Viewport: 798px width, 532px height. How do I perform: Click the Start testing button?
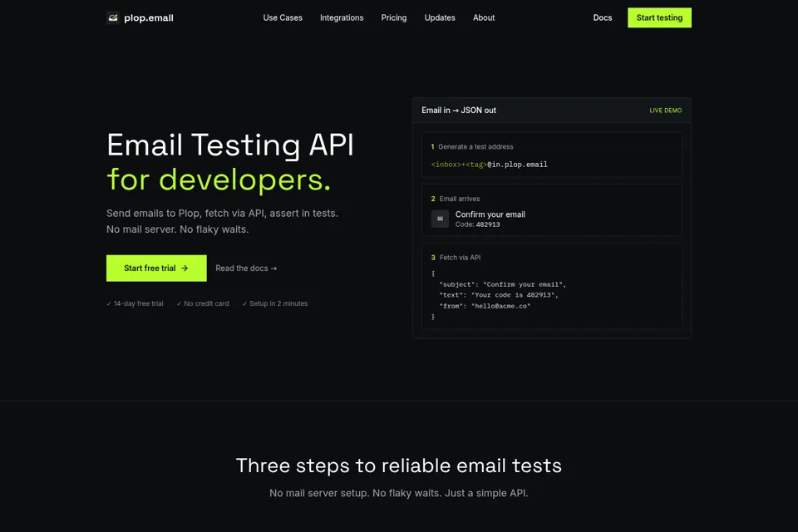click(659, 17)
